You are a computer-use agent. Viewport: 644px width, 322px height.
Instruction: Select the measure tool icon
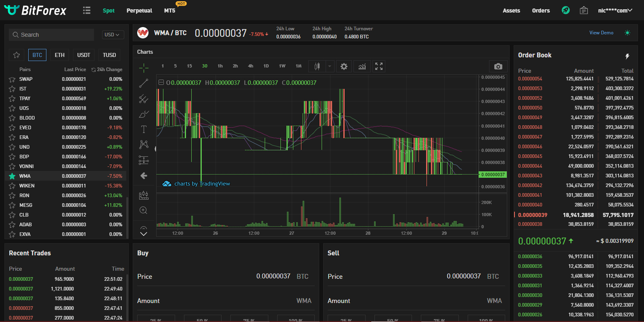[144, 195]
